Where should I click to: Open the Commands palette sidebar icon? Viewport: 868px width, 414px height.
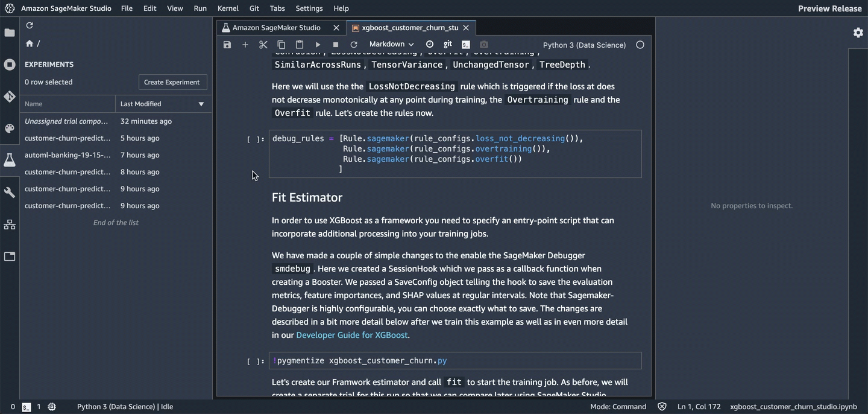tap(10, 129)
